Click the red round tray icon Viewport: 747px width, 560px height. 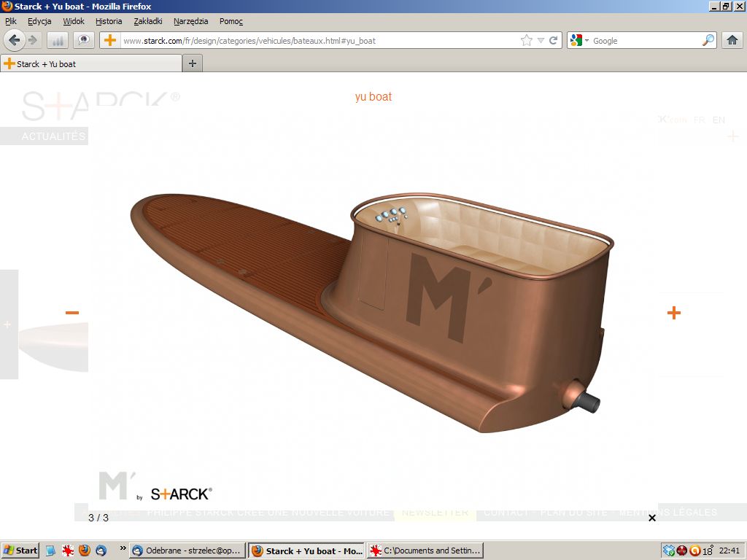(x=682, y=551)
